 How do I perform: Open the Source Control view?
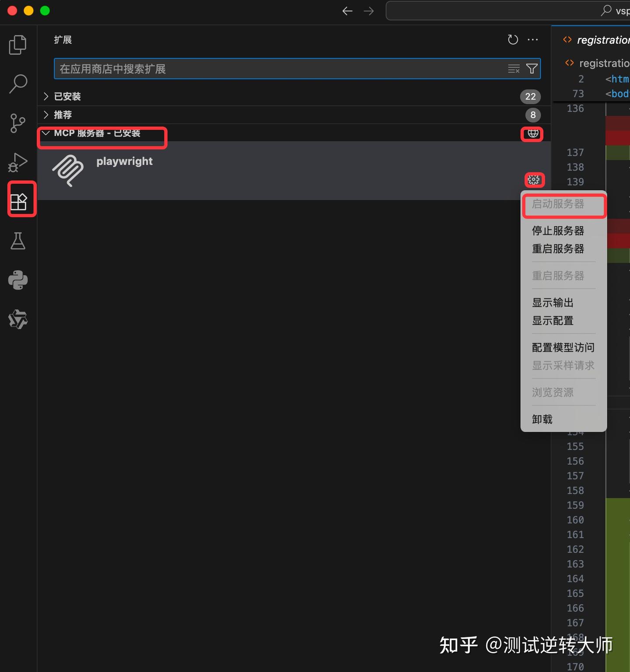17,123
